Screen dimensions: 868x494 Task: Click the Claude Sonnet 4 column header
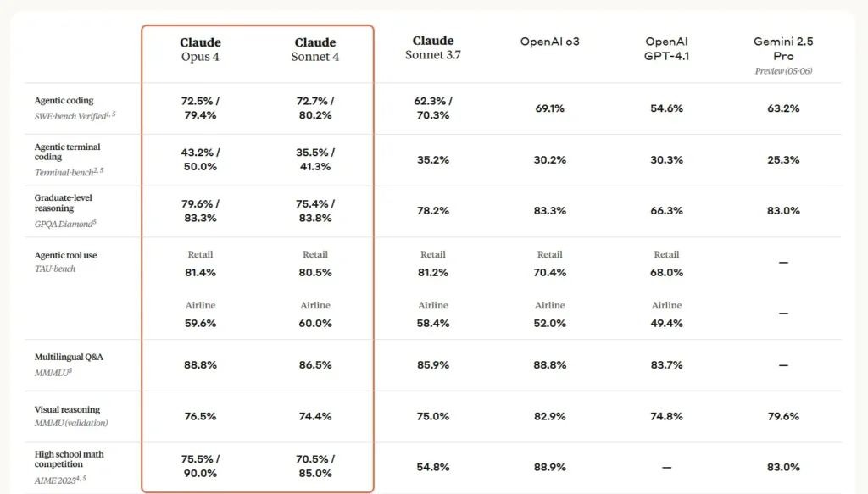[x=315, y=49]
